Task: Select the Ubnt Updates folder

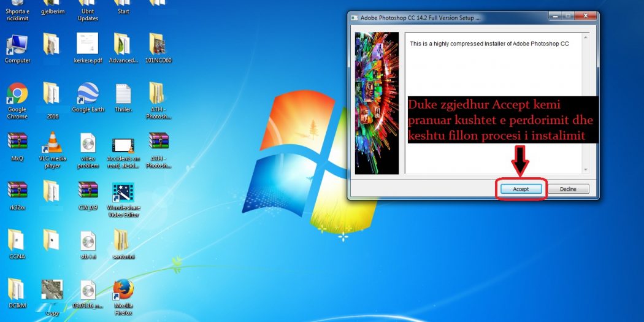Action: 88,11
